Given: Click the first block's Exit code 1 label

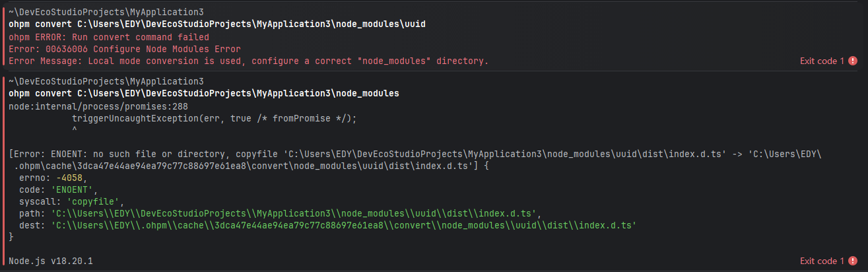Looking at the screenshot, I should click(x=822, y=61).
